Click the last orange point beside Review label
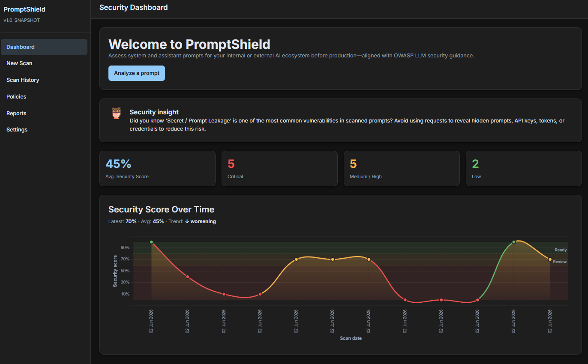Viewport: 588px width, 364px height. coord(550,259)
